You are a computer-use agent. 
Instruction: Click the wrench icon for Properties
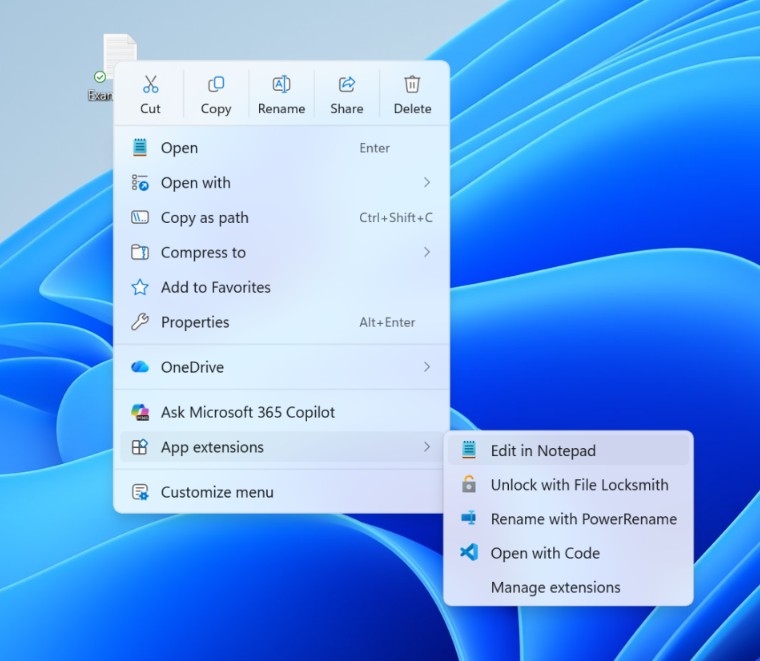(x=140, y=322)
